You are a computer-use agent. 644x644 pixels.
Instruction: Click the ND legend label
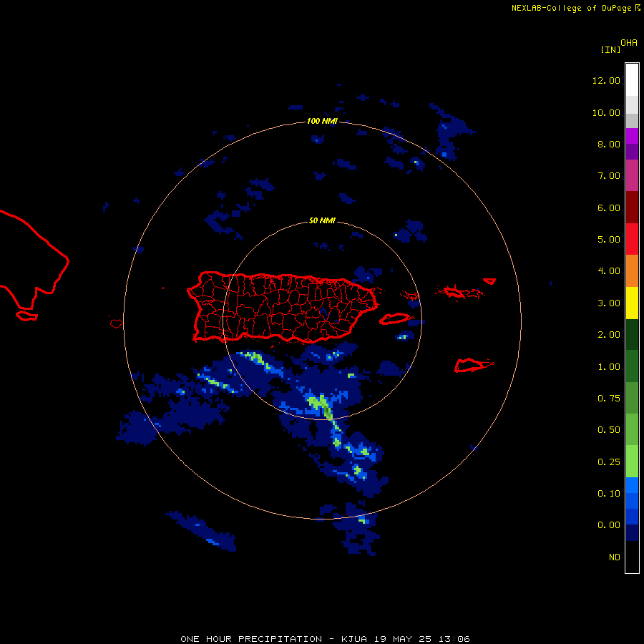pyautogui.click(x=615, y=557)
